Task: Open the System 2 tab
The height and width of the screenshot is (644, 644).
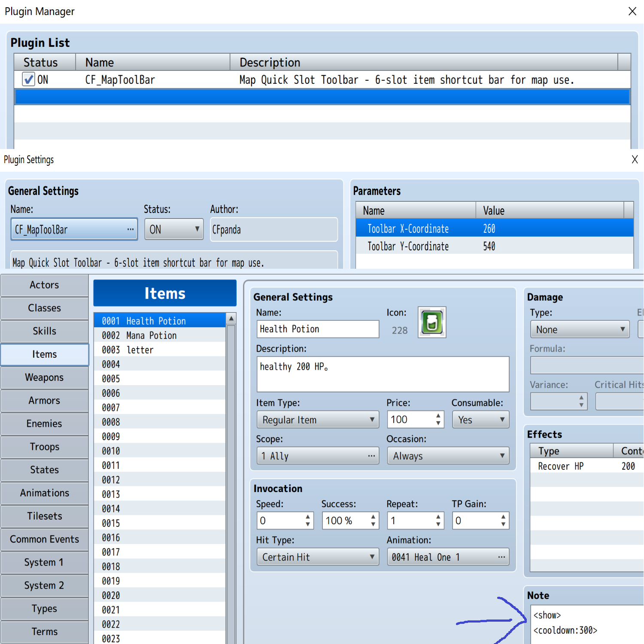Action: [44, 586]
